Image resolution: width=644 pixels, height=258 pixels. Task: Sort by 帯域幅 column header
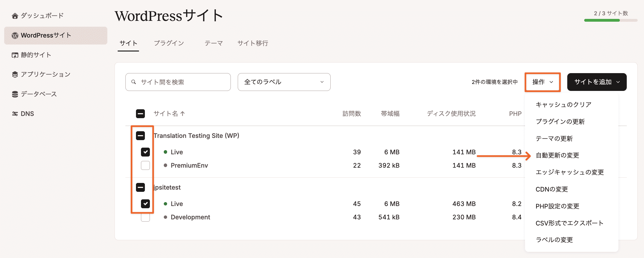point(390,113)
